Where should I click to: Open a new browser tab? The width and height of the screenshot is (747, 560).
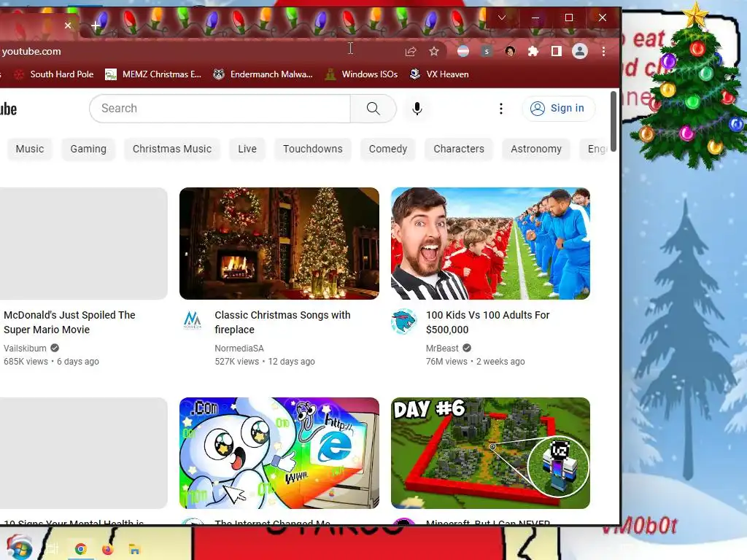point(96,26)
